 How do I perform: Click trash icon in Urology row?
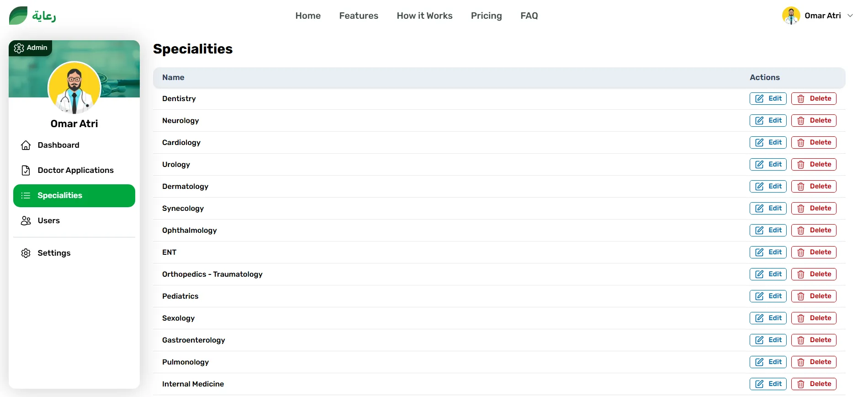(x=801, y=165)
